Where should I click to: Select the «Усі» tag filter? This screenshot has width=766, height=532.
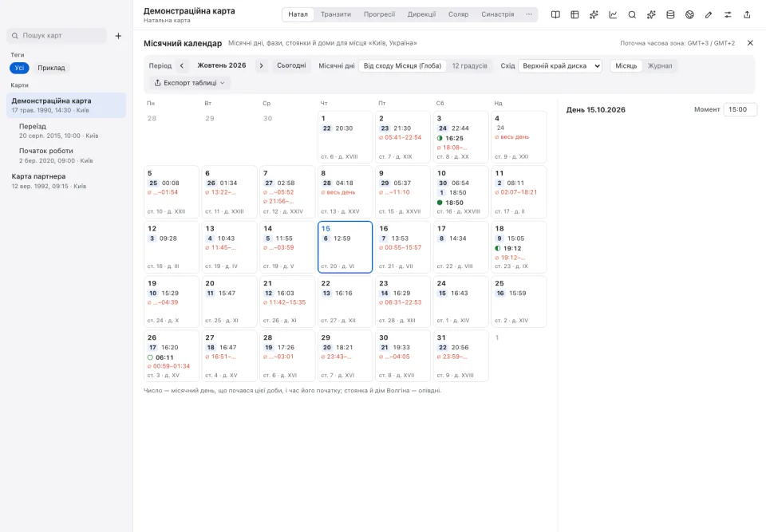[x=19, y=68]
